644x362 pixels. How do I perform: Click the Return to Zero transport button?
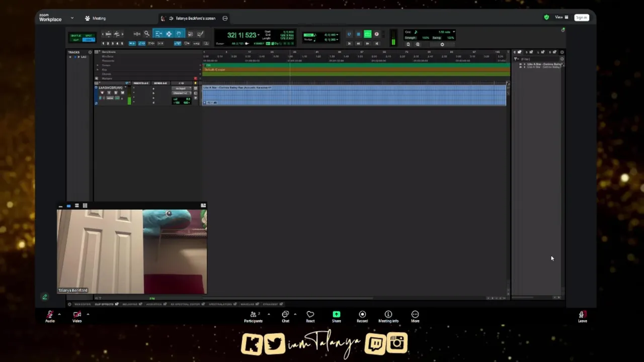[x=349, y=44]
